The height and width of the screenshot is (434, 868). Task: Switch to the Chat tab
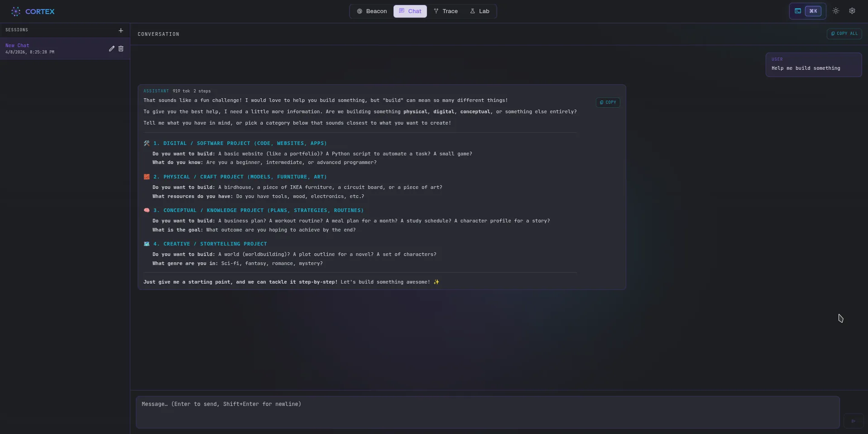coord(410,11)
